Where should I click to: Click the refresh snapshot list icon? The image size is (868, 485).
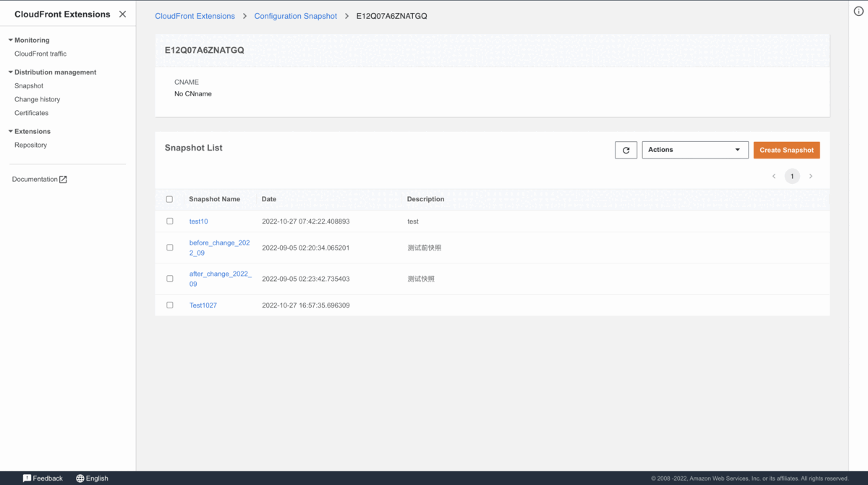pyautogui.click(x=626, y=150)
